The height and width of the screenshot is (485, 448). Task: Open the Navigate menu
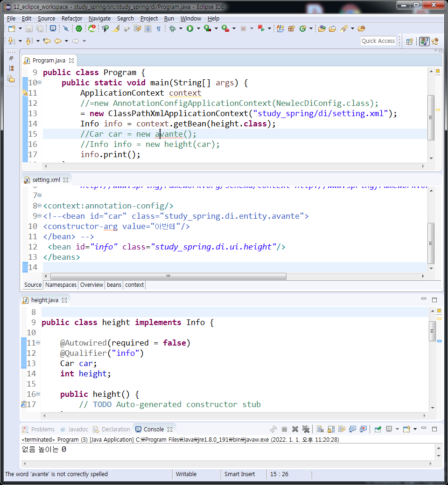pyautogui.click(x=100, y=19)
